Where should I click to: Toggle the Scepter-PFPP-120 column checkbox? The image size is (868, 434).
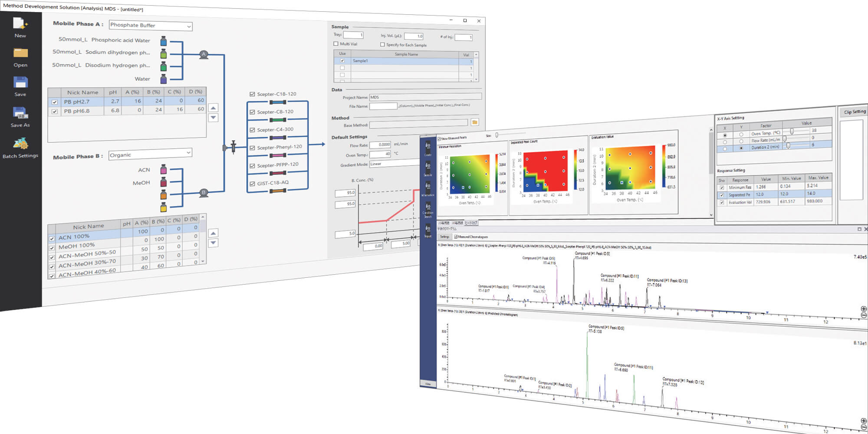252,166
